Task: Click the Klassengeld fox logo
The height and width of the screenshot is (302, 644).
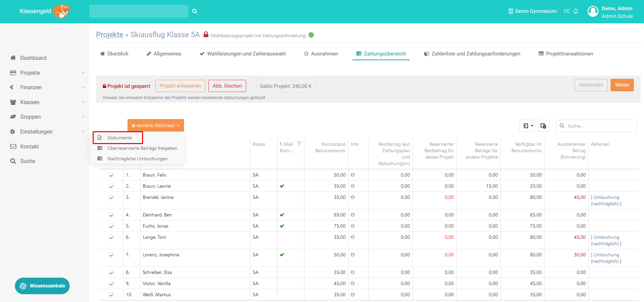Action: pos(62,11)
